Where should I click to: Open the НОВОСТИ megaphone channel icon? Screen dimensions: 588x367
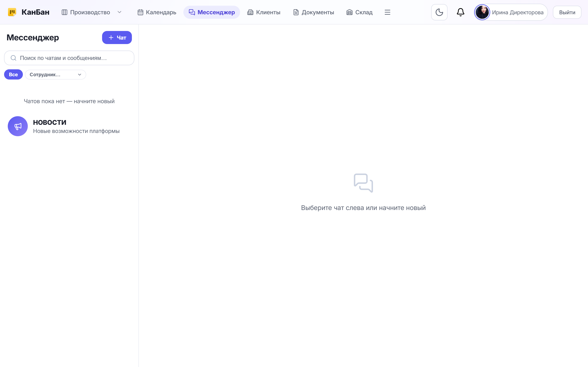18,126
